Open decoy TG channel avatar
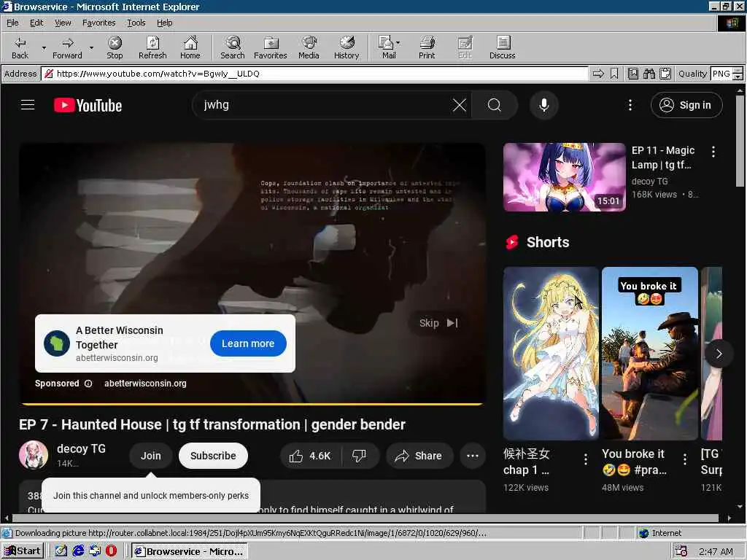Viewport: 747px width, 560px height. click(x=34, y=455)
